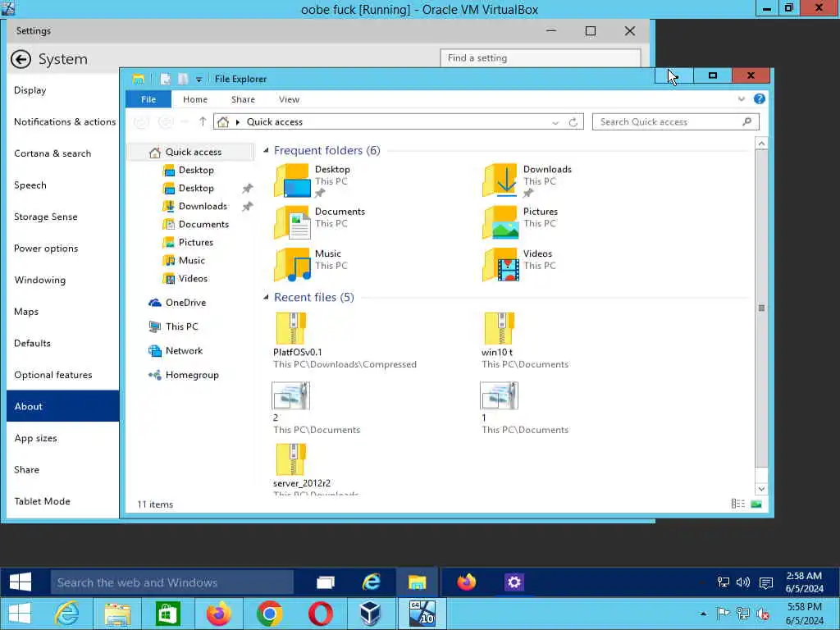Open Internet Explorer in the VM taskbar
This screenshot has height=630, width=840.
pos(371,582)
